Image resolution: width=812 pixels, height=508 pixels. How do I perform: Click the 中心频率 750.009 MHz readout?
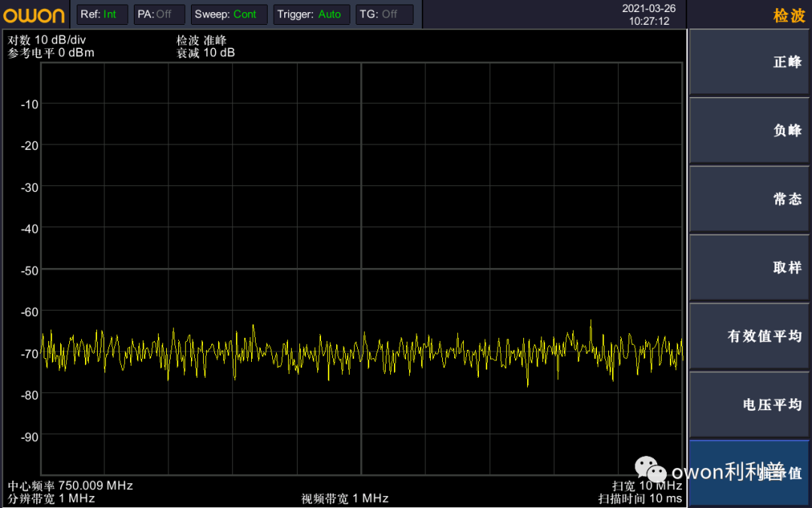pyautogui.click(x=70, y=485)
